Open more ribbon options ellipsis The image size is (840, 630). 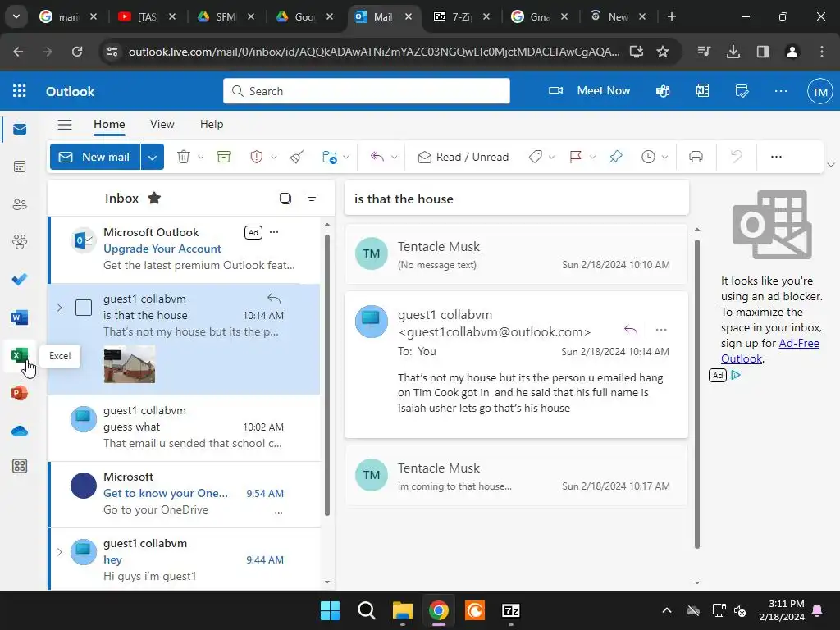pyautogui.click(x=776, y=157)
